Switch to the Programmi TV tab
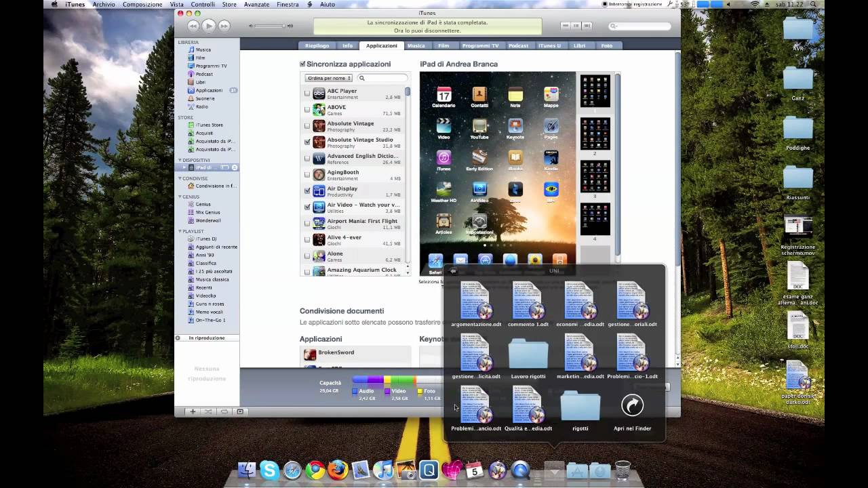Image resolution: width=868 pixels, height=488 pixels. click(x=480, y=45)
